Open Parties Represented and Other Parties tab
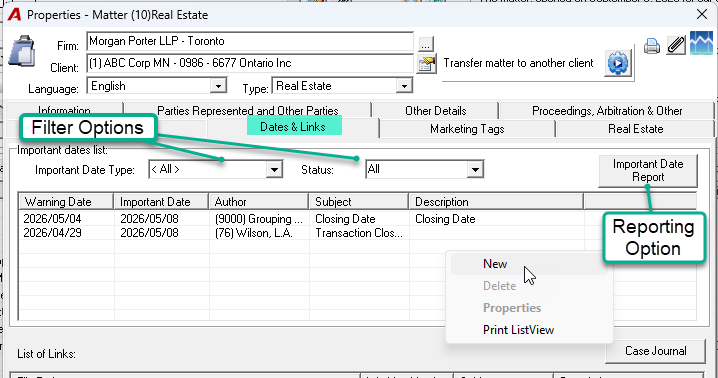Screen dimensions: 718x378 (x=248, y=111)
